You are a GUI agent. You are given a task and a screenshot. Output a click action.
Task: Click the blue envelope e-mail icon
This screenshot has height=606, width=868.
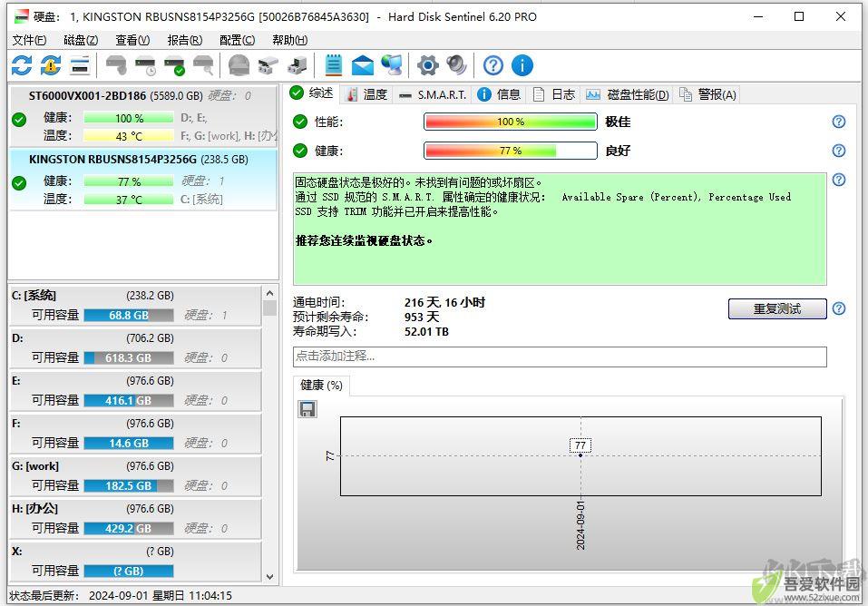click(x=363, y=65)
